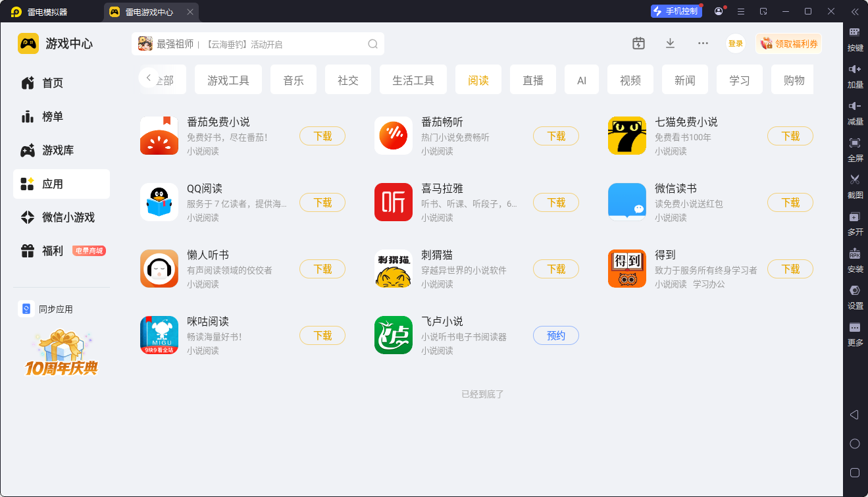
Task: Select the 游戏工具 category tab
Action: tap(228, 80)
